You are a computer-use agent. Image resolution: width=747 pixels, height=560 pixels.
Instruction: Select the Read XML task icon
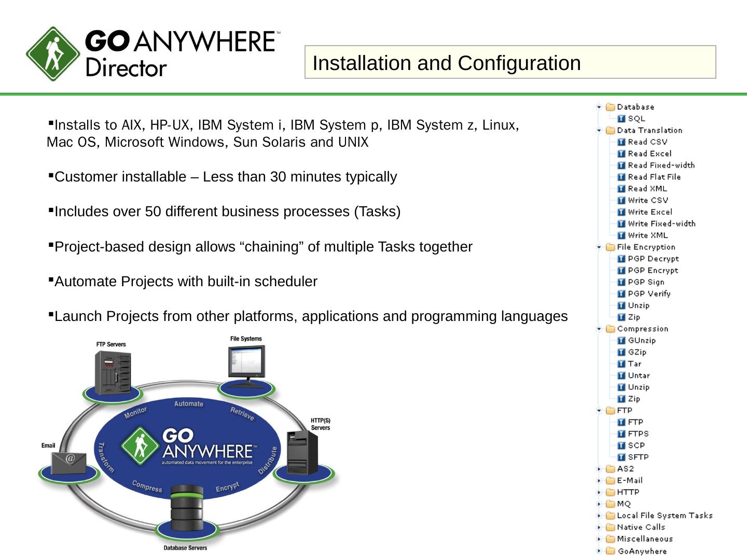coord(621,189)
